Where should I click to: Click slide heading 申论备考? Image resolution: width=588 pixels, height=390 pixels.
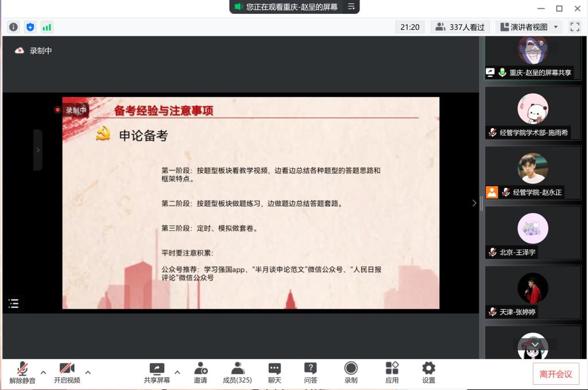(x=144, y=136)
